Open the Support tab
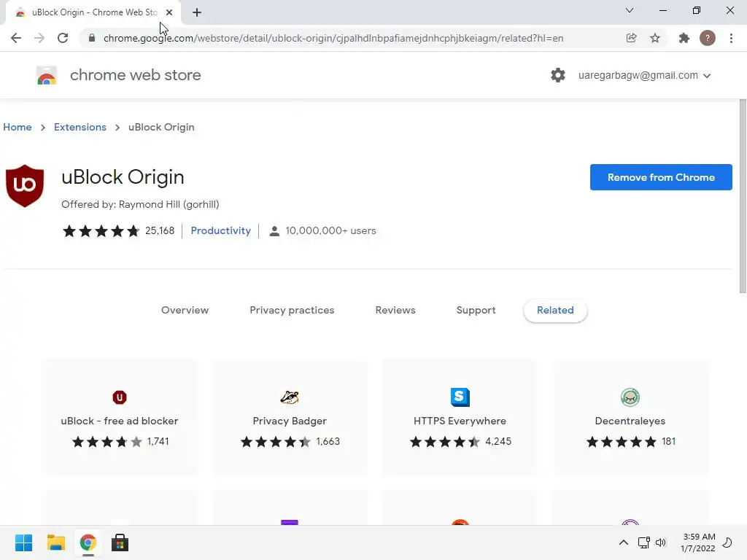 click(x=476, y=310)
